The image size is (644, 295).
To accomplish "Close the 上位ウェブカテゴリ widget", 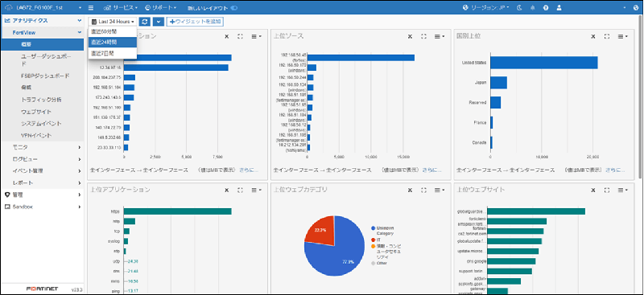I will [x=410, y=190].
